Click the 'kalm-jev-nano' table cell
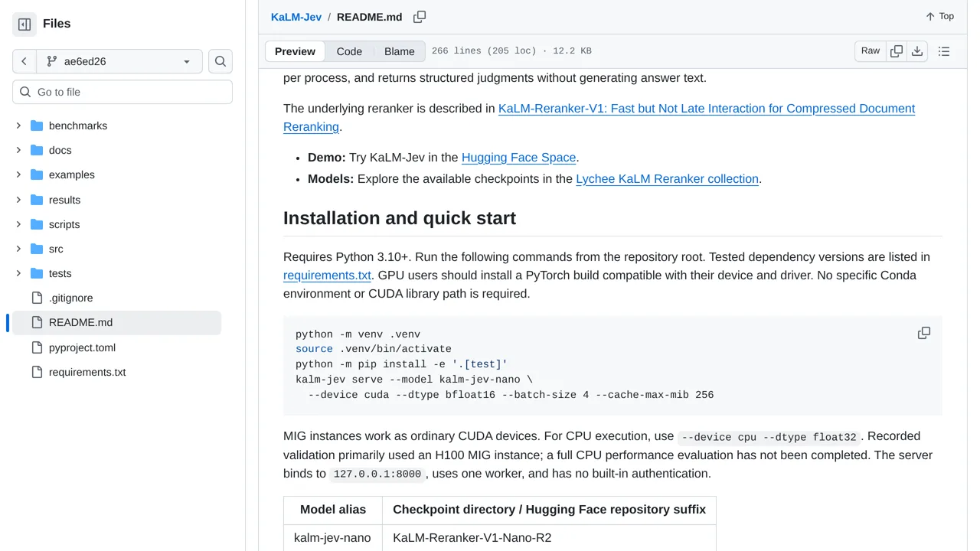 332,538
